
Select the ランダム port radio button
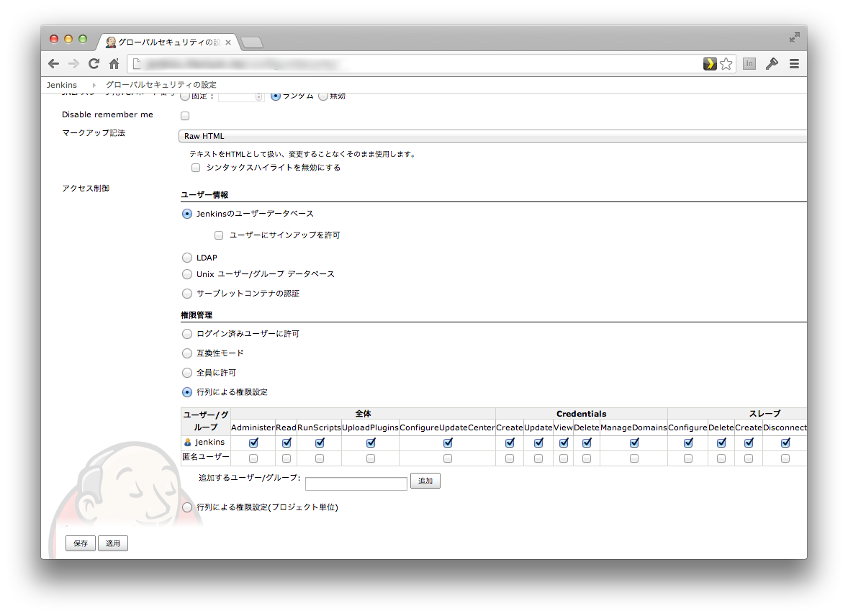click(x=275, y=96)
